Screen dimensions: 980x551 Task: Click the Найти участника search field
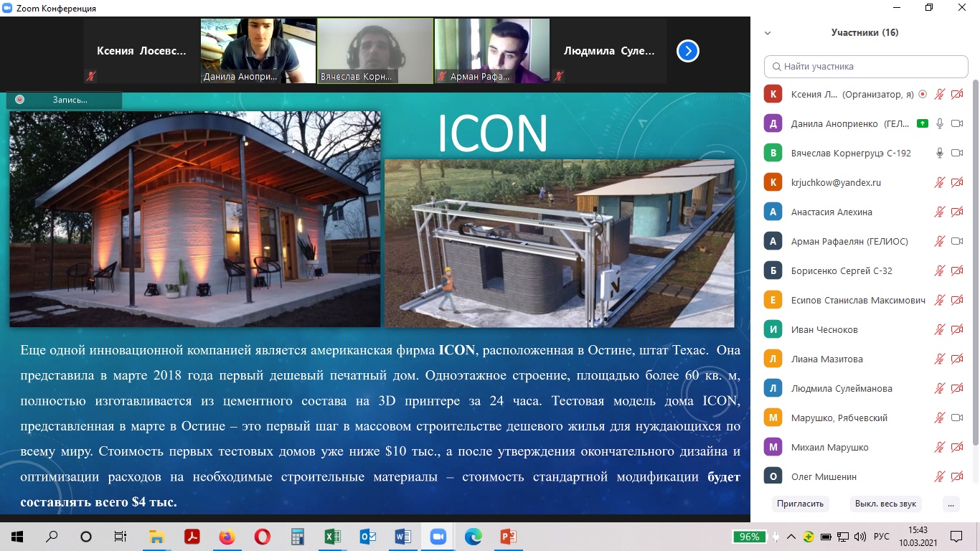866,66
